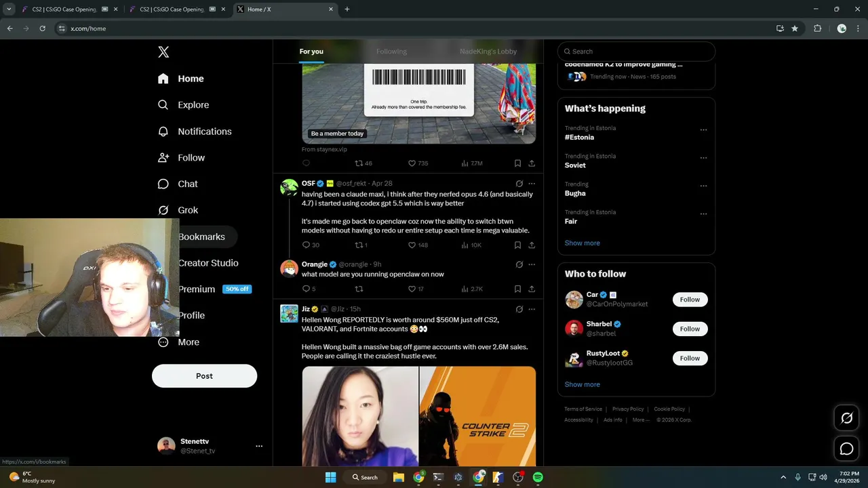Open Chrome tab search dropdown
This screenshot has width=868, height=488.
(x=9, y=9)
